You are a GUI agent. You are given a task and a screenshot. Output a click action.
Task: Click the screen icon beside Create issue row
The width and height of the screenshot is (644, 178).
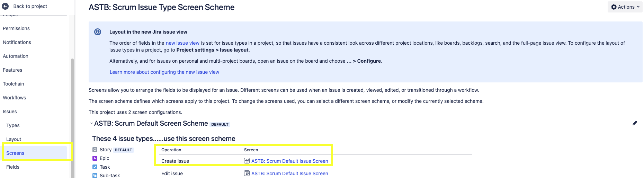click(x=247, y=161)
